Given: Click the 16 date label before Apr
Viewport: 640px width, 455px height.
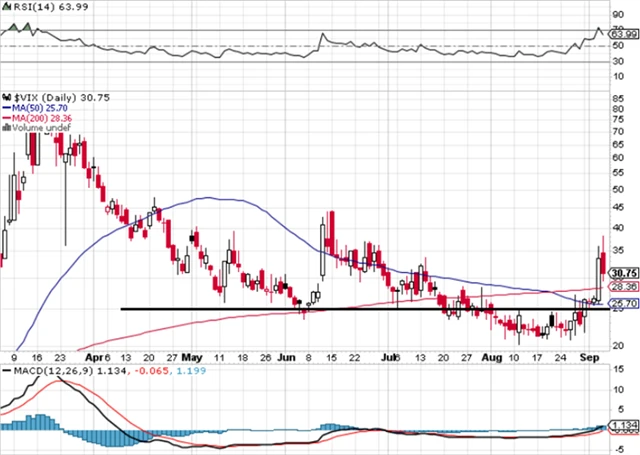Looking at the screenshot, I should (x=37, y=358).
